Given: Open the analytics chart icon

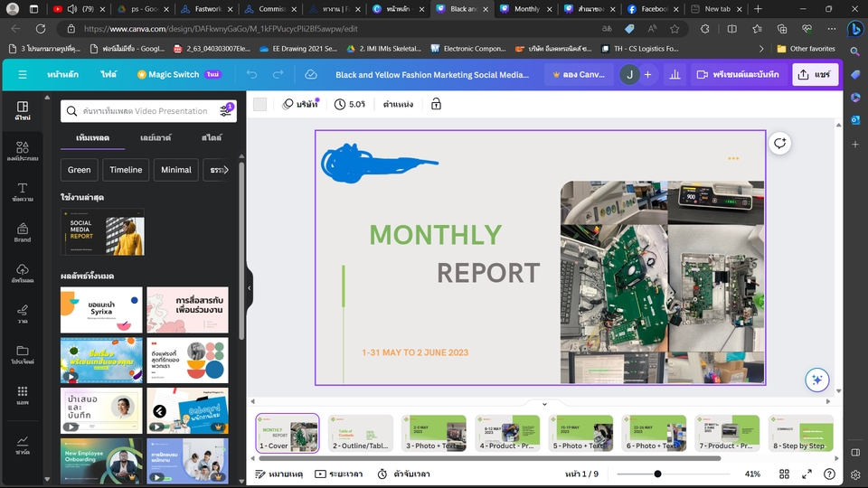Looking at the screenshot, I should tap(675, 74).
